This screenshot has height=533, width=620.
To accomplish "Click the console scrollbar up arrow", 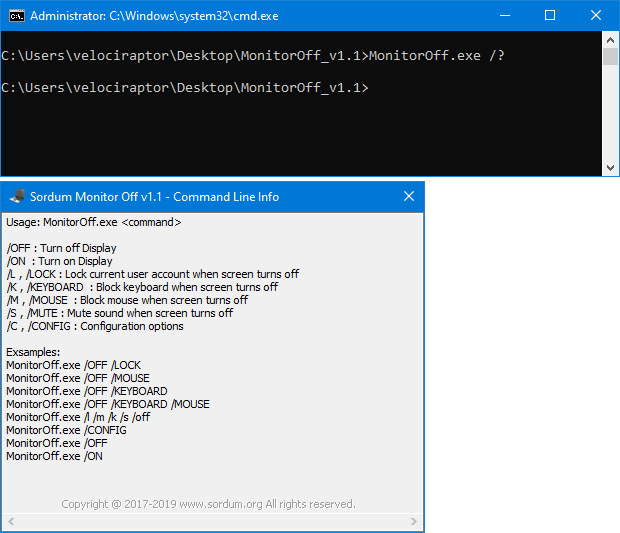I will click(x=611, y=40).
